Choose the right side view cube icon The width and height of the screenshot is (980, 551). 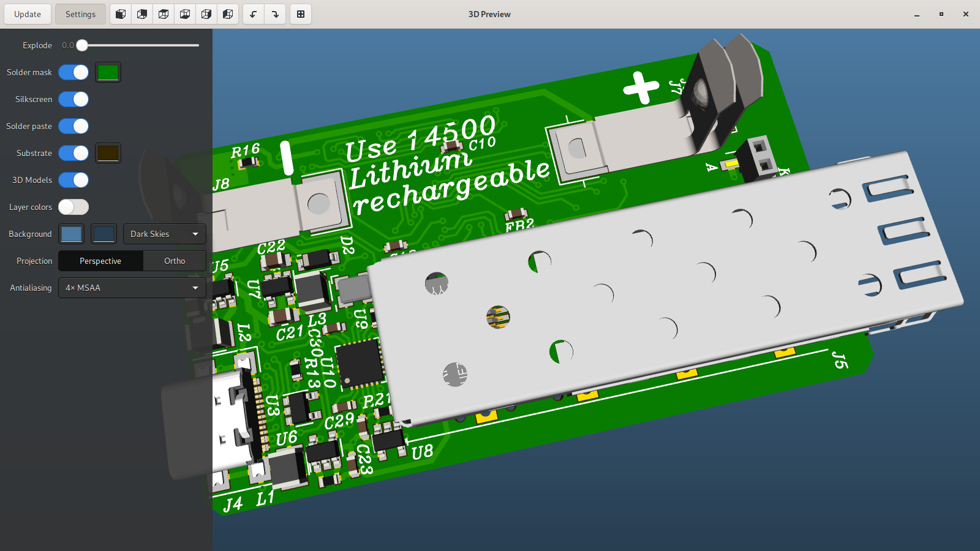point(206,14)
